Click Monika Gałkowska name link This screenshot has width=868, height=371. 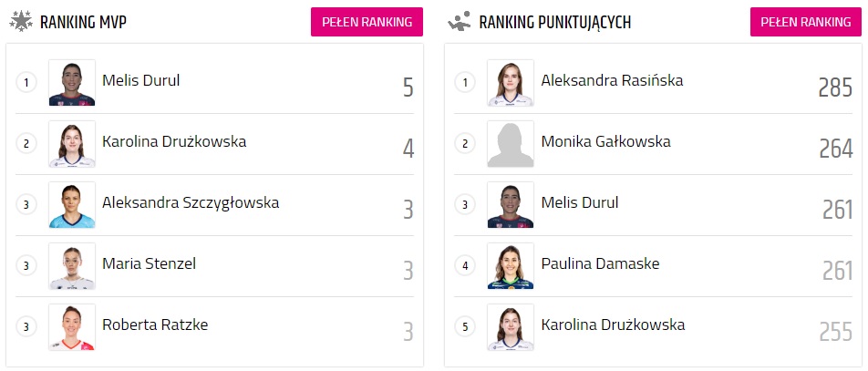click(605, 141)
